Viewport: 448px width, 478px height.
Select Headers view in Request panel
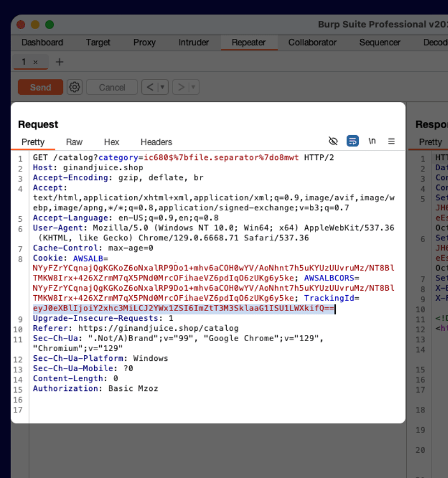click(157, 142)
